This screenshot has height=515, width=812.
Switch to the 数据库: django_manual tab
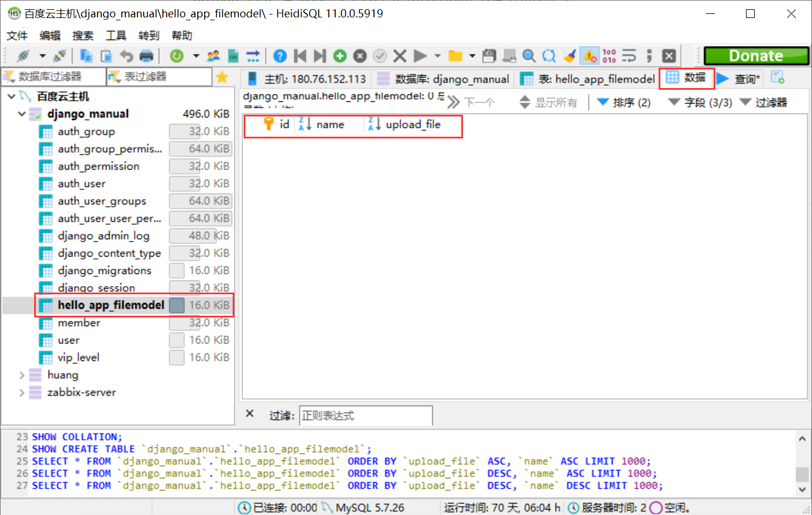pos(443,79)
